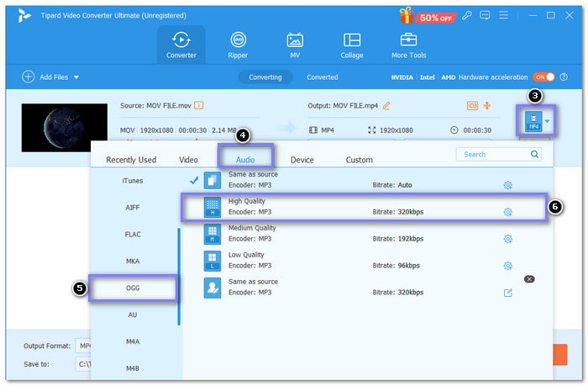Select FLAC format
This screenshot has height=386, width=588.
(x=133, y=235)
